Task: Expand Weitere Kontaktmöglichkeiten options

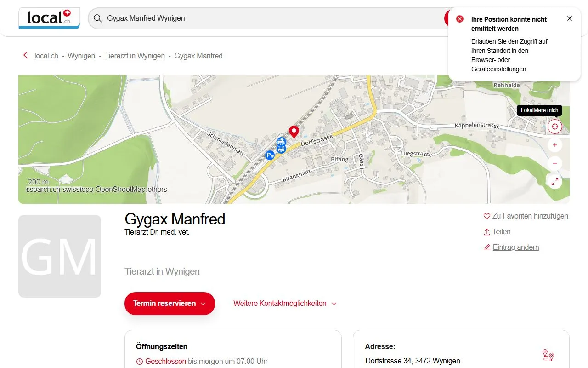Action: [284, 304]
